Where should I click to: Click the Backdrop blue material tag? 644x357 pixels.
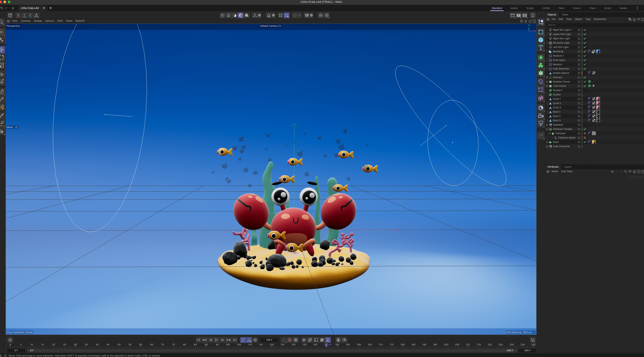click(x=598, y=52)
